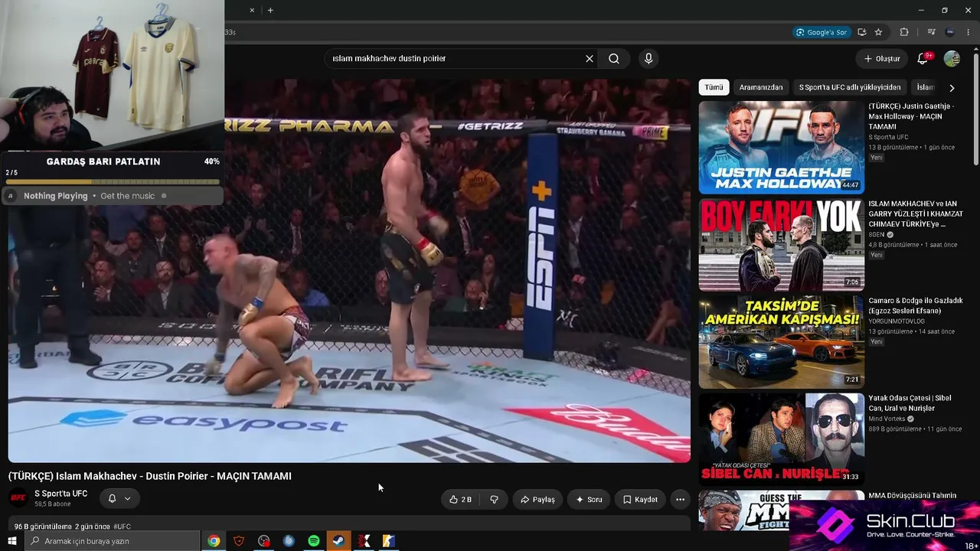
Task: Open the Sibel Can x Nurişler video thumbnail
Action: click(x=781, y=439)
